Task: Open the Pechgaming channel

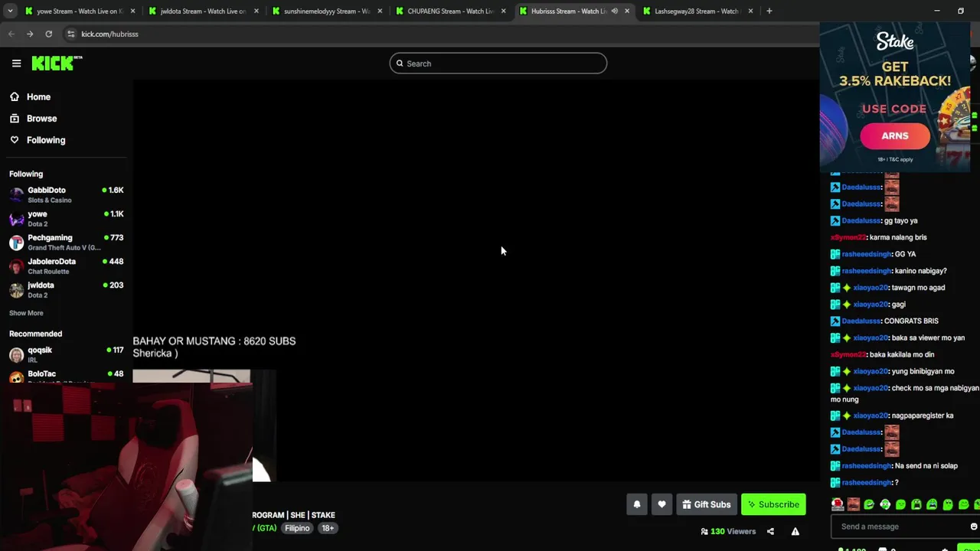Action: [66, 242]
